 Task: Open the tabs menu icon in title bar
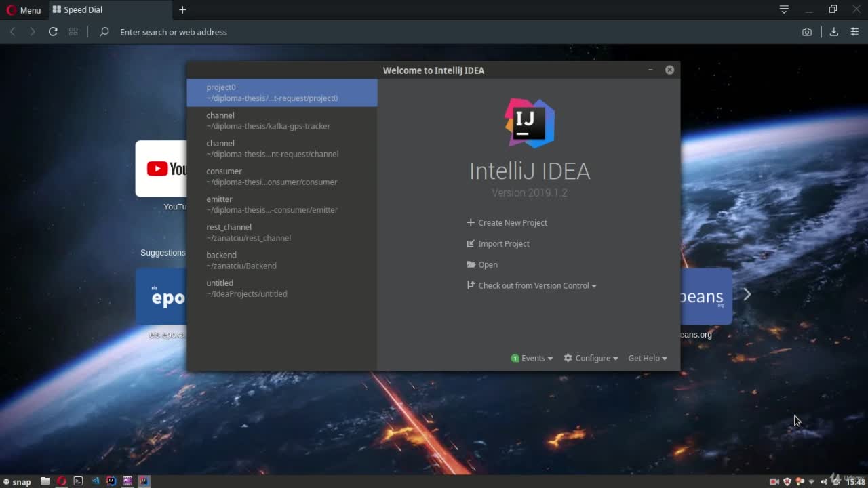784,9
